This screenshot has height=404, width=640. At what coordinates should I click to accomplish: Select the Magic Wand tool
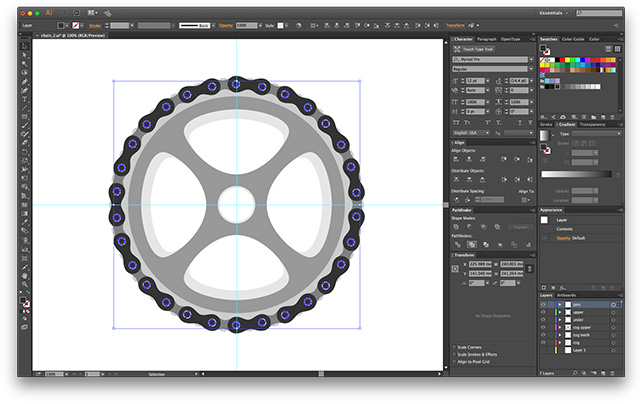pos(24,64)
